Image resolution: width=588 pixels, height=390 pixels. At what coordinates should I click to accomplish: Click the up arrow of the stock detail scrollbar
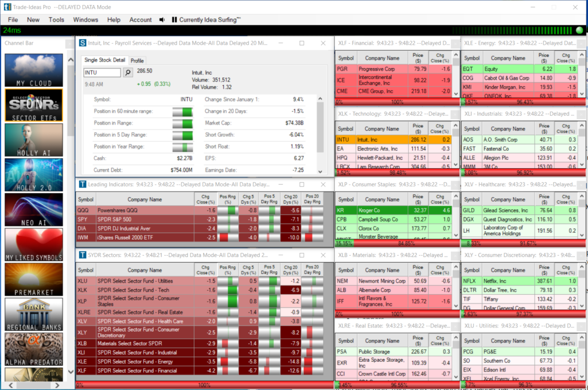coord(320,99)
